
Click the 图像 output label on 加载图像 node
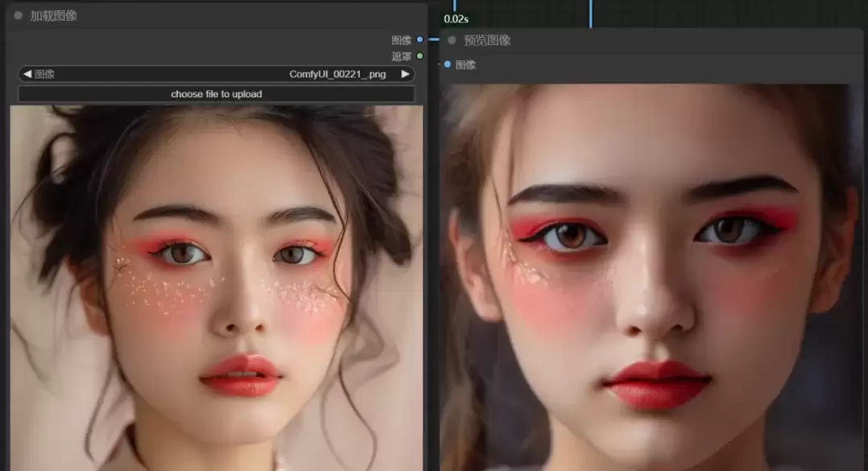(x=401, y=40)
